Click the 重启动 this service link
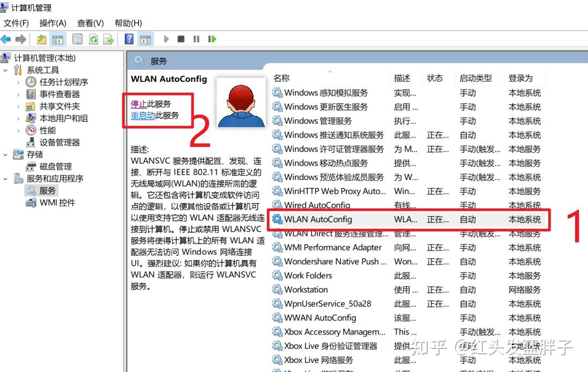This screenshot has height=372, width=588. coord(143,115)
